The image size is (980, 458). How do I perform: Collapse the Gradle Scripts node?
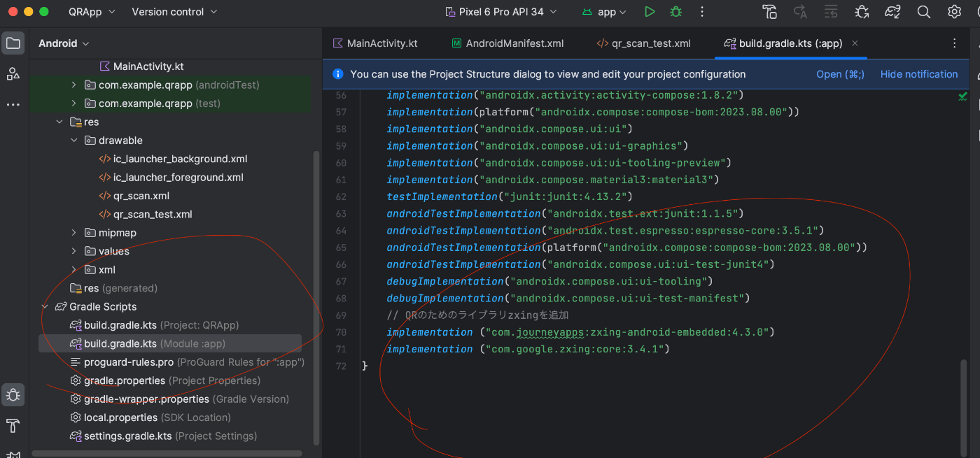(45, 307)
